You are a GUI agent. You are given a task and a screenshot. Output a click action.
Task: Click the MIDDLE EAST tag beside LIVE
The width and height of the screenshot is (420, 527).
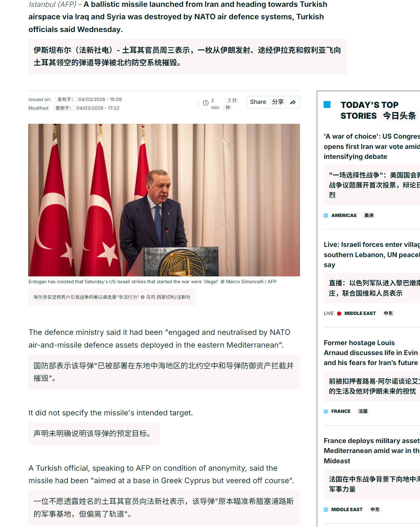click(x=360, y=313)
